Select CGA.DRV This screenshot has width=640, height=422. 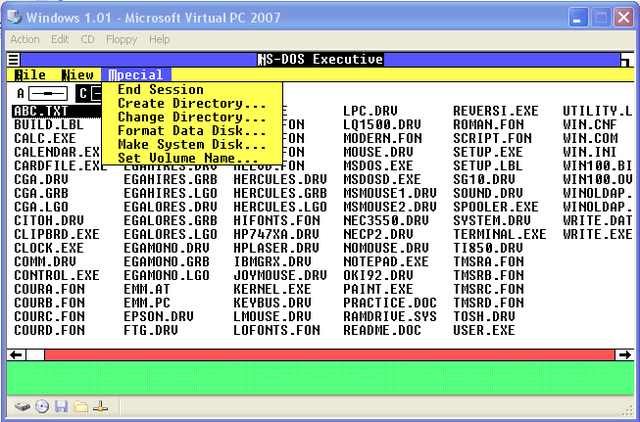click(41, 180)
